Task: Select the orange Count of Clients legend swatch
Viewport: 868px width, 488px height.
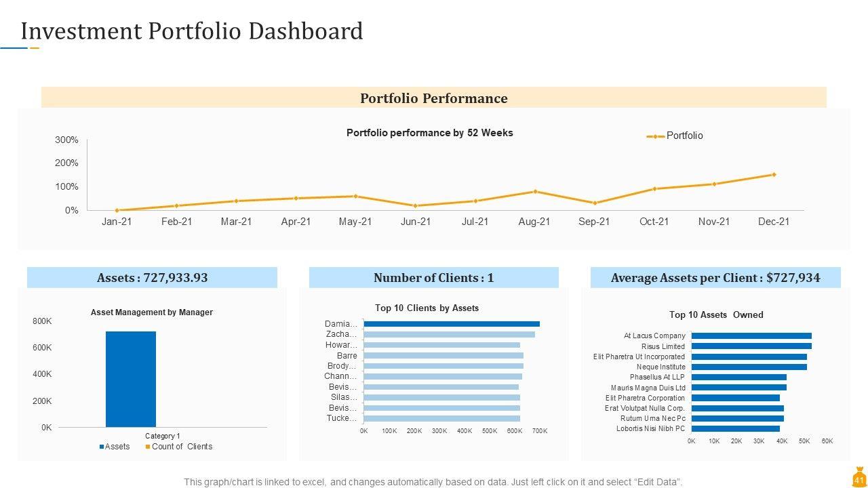Action: (147, 447)
